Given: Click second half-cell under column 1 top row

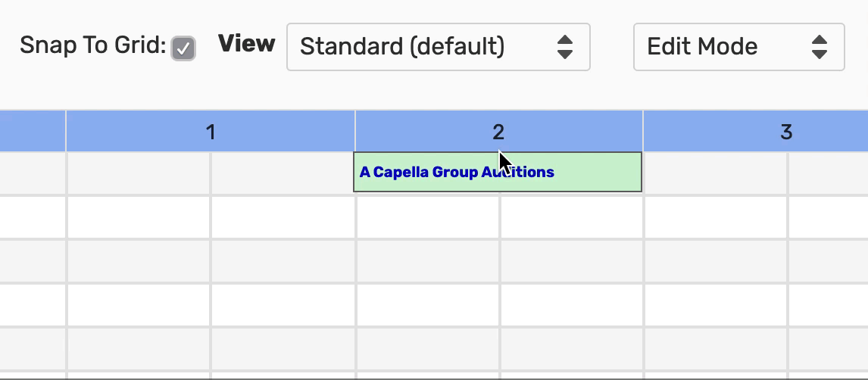Looking at the screenshot, I should click(283, 173).
